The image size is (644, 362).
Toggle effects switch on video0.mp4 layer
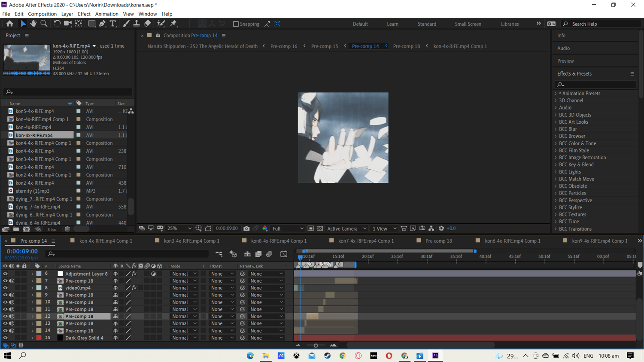point(134,288)
